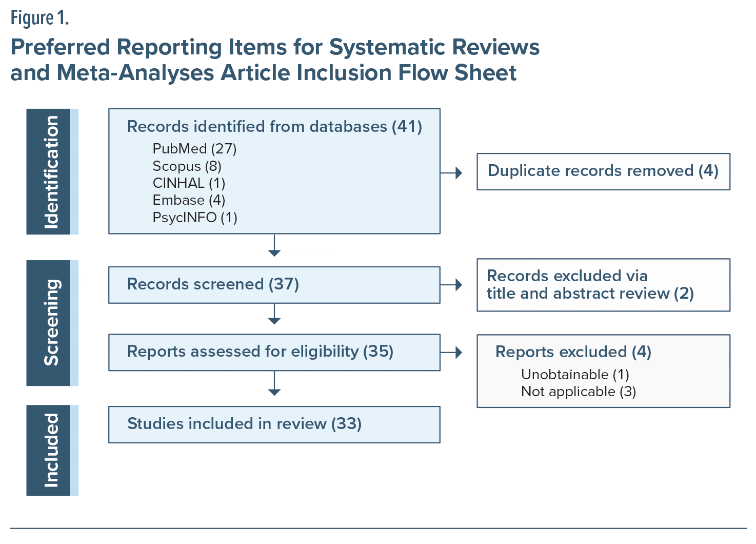Click the Reports assessed for eligibility (35) box
The image size is (756, 544).
click(274, 352)
